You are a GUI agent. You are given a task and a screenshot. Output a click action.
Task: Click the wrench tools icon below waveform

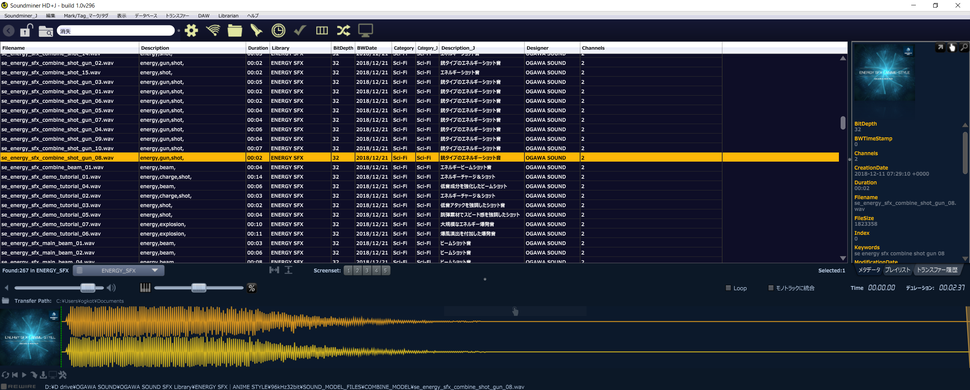(x=62, y=375)
